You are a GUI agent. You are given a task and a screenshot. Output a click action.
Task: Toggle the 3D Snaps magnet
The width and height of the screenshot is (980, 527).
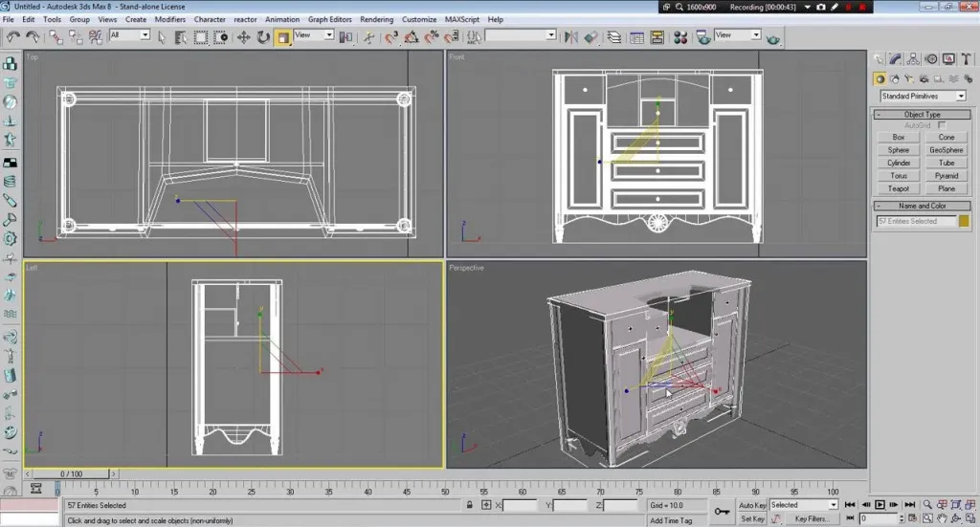coord(391,37)
